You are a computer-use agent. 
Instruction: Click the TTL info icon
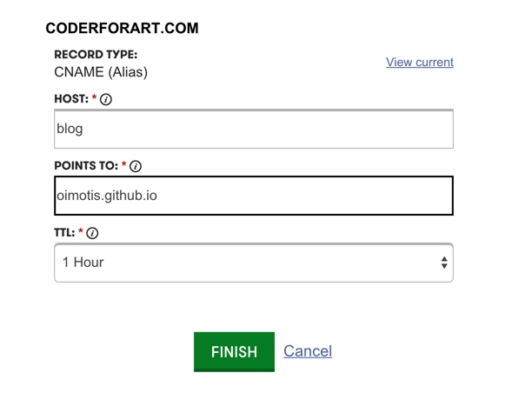point(93,233)
